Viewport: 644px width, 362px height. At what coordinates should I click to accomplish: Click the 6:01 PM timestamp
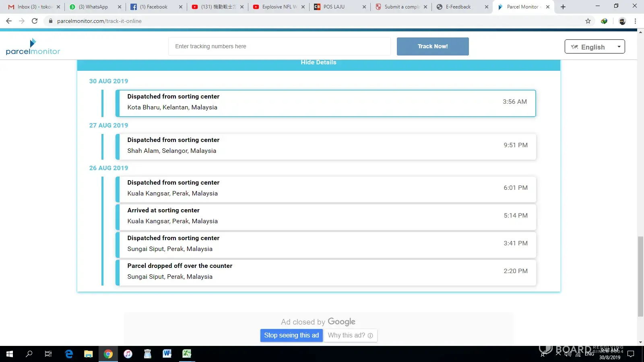[516, 188]
